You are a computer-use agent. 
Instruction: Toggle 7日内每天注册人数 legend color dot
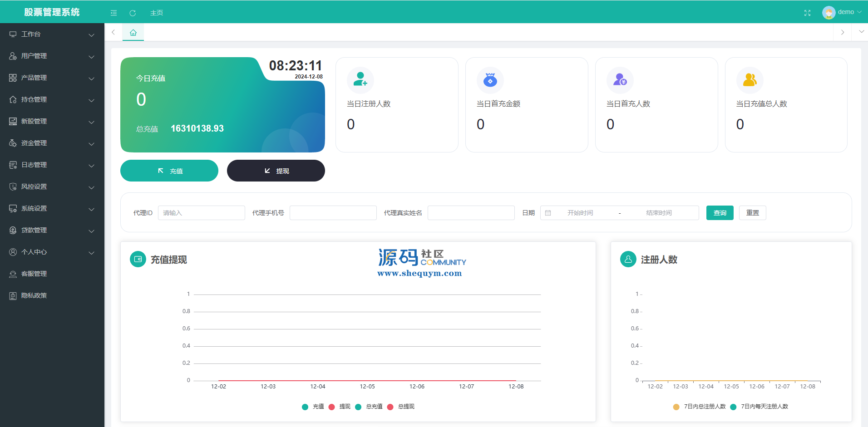[733, 407]
